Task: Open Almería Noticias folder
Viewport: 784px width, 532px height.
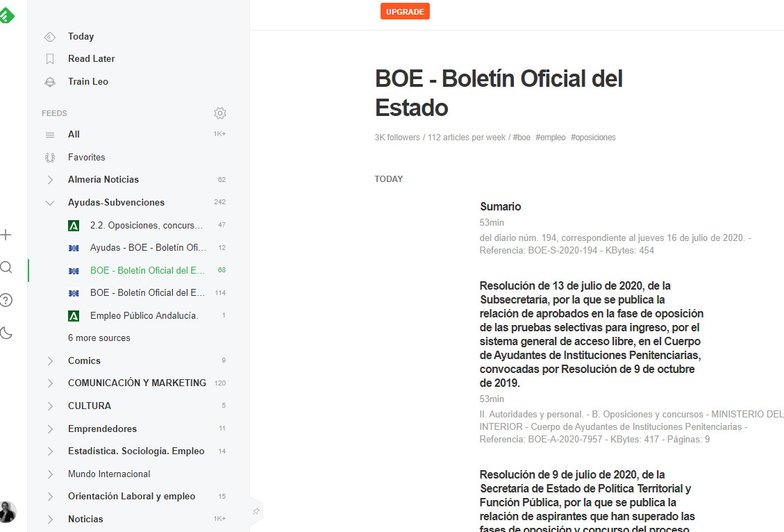Action: (103, 179)
